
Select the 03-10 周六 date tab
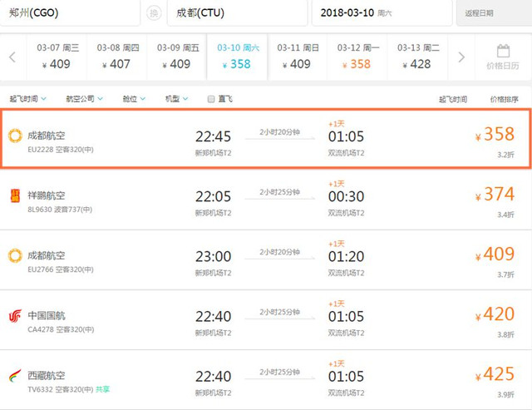237,57
